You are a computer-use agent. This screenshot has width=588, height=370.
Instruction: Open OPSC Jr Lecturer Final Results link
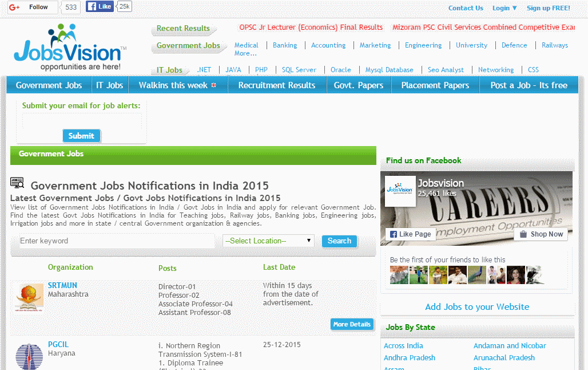(x=311, y=27)
